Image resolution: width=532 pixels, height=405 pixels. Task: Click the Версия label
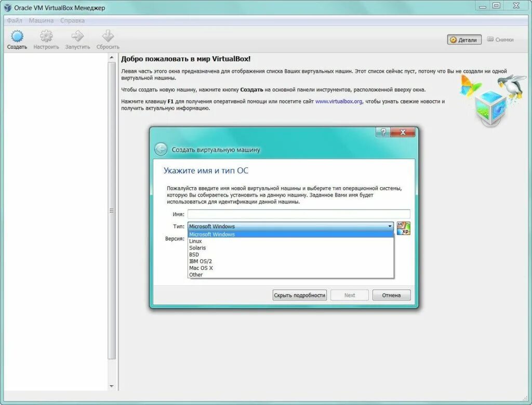tap(175, 239)
